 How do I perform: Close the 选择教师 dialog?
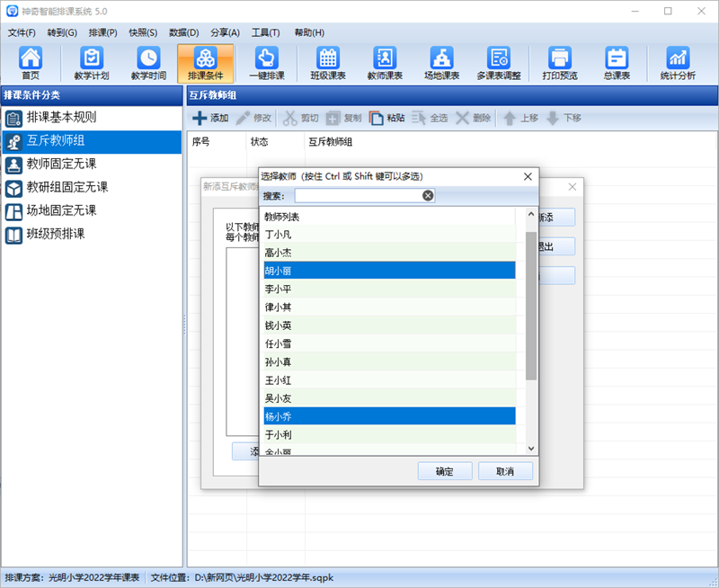(x=528, y=176)
